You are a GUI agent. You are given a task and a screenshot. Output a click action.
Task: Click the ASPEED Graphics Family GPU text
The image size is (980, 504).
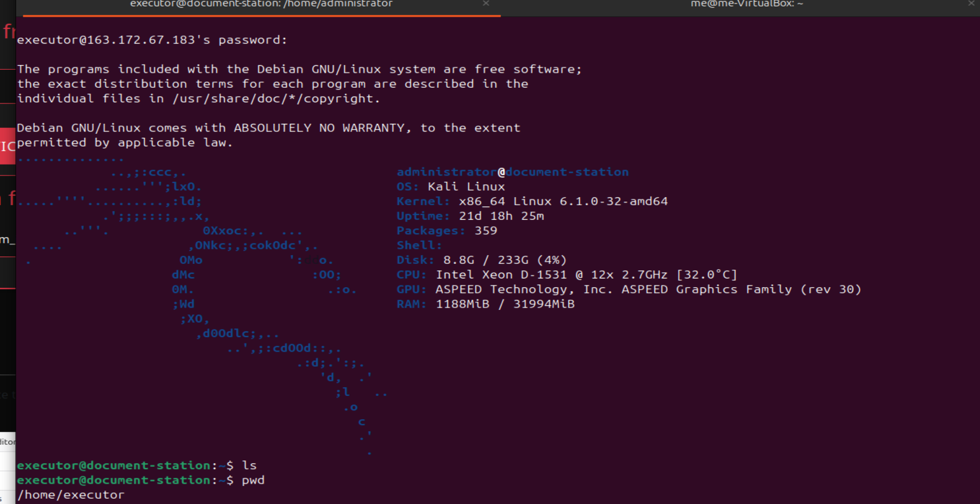click(x=648, y=289)
